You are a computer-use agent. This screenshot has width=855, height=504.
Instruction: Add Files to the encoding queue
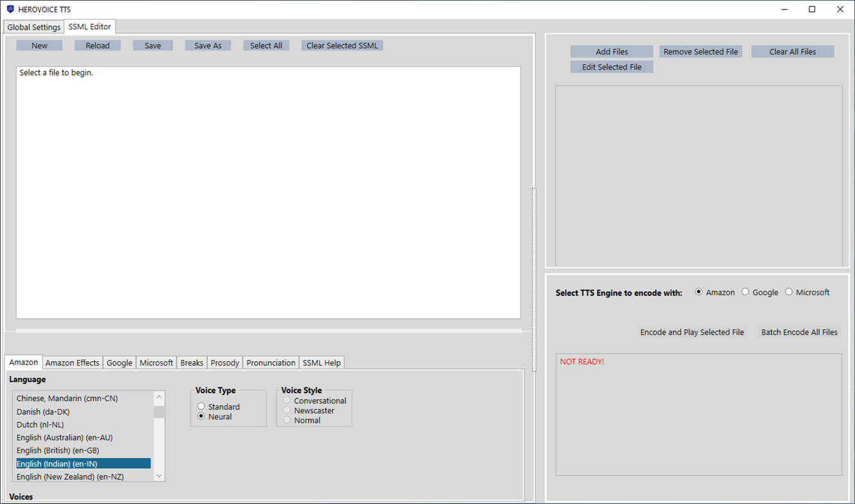click(x=611, y=51)
